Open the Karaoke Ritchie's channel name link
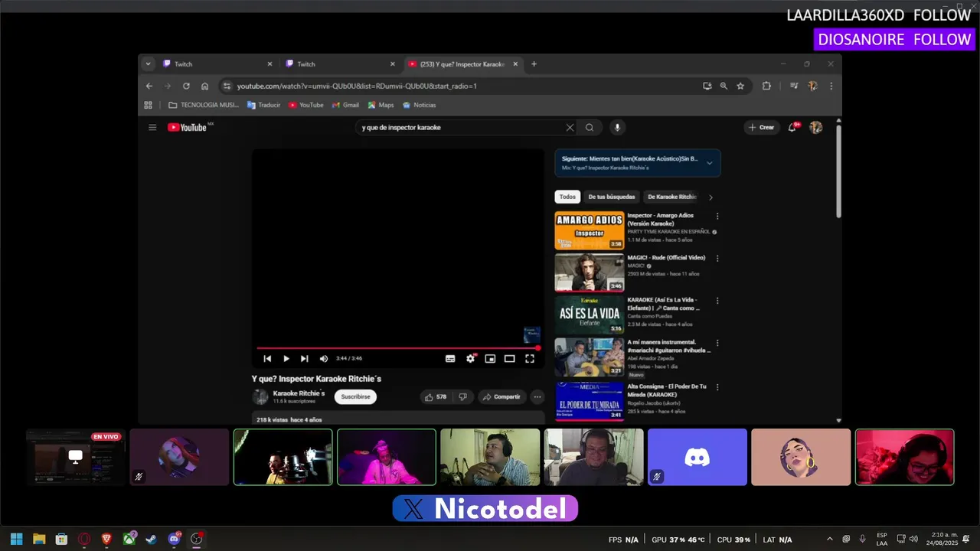Viewport: 980px width, 551px height. point(299,393)
